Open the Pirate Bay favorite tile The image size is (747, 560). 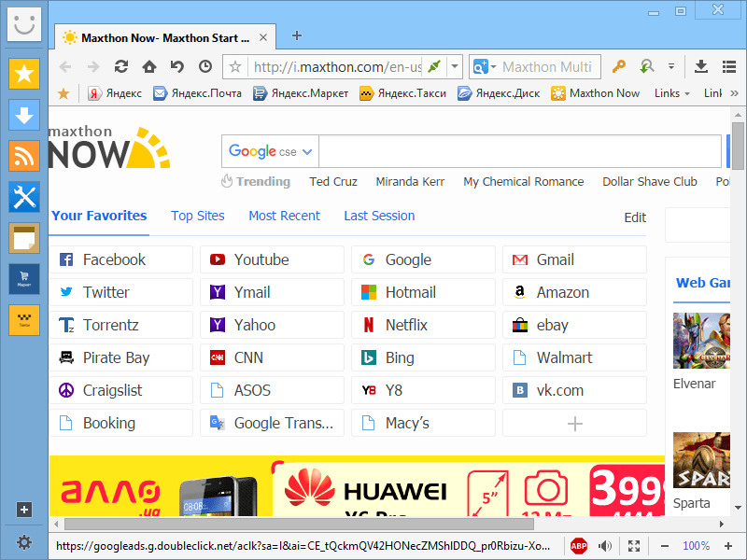click(x=121, y=357)
